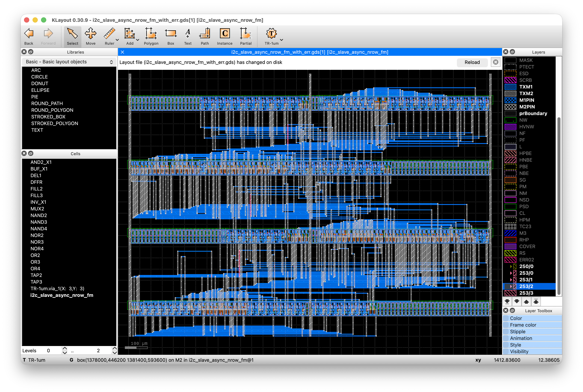Undock the Layer Toolbox panel
The width and height of the screenshot is (583, 392).
(512, 310)
